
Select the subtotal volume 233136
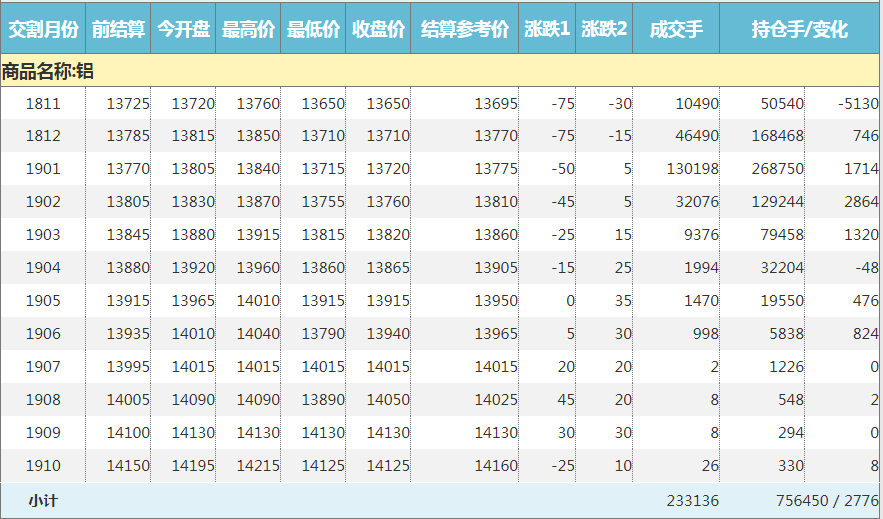coord(692,501)
